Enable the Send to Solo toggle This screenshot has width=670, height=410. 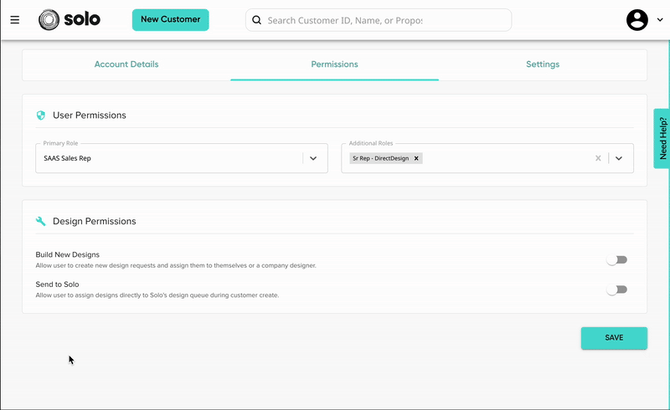[617, 290]
